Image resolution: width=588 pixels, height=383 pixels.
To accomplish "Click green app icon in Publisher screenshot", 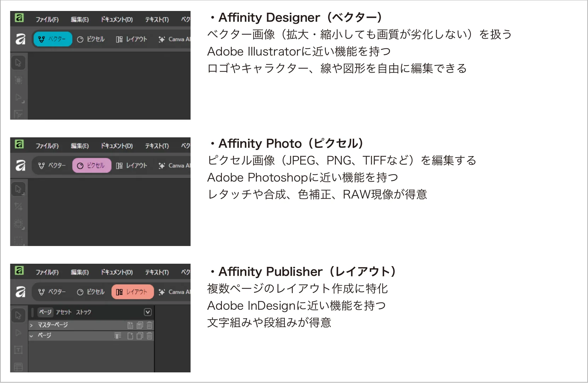I will (19, 270).
